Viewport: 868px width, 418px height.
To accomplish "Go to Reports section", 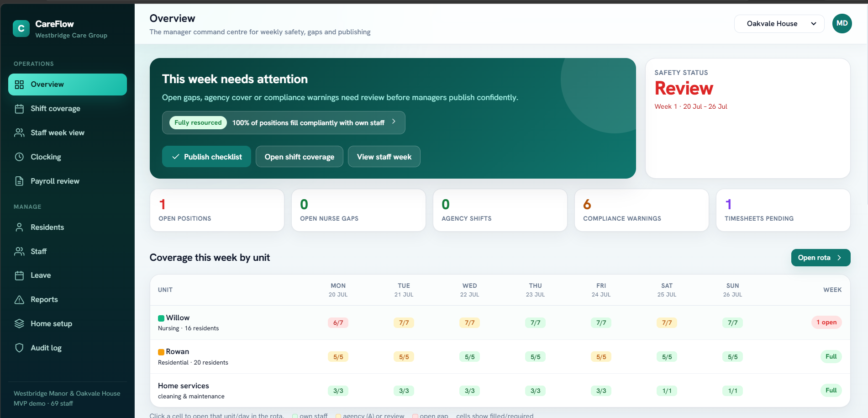I will 68,300.
